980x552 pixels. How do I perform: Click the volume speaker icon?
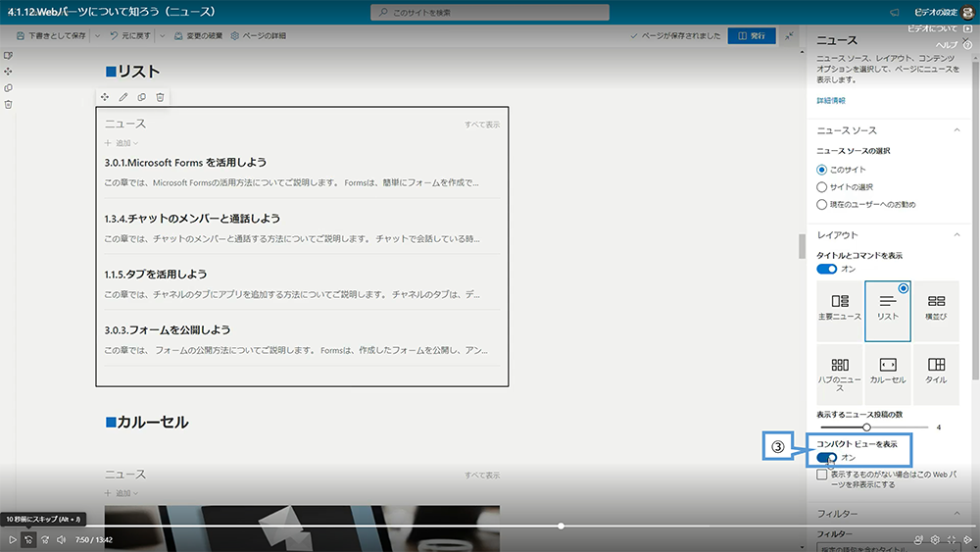(x=61, y=539)
